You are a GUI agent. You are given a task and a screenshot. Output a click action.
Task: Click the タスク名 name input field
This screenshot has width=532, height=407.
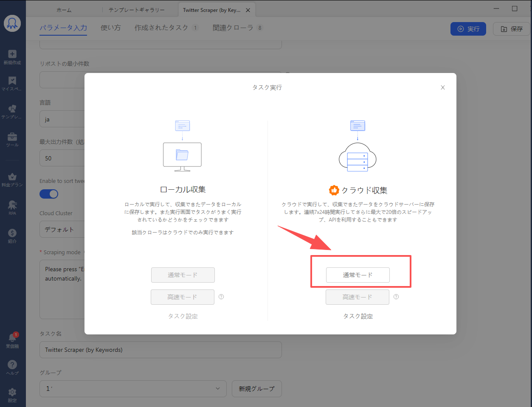(x=160, y=349)
